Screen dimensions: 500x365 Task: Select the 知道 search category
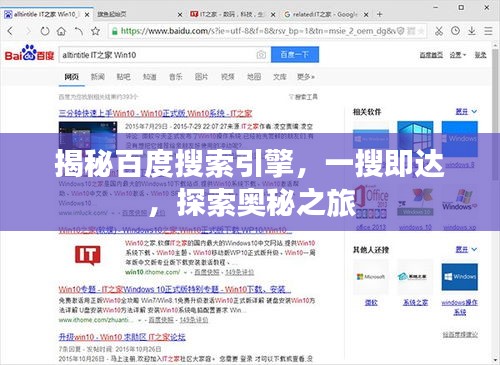[149, 77]
